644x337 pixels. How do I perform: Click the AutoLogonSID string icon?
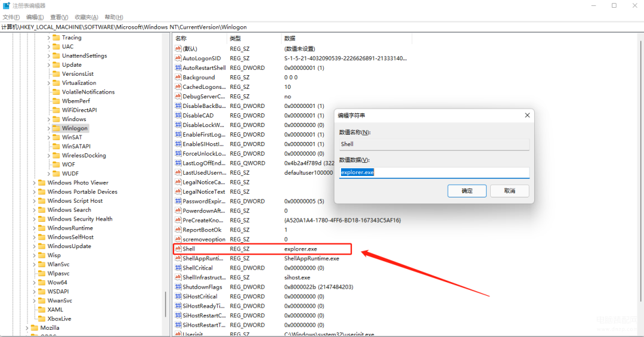click(178, 58)
